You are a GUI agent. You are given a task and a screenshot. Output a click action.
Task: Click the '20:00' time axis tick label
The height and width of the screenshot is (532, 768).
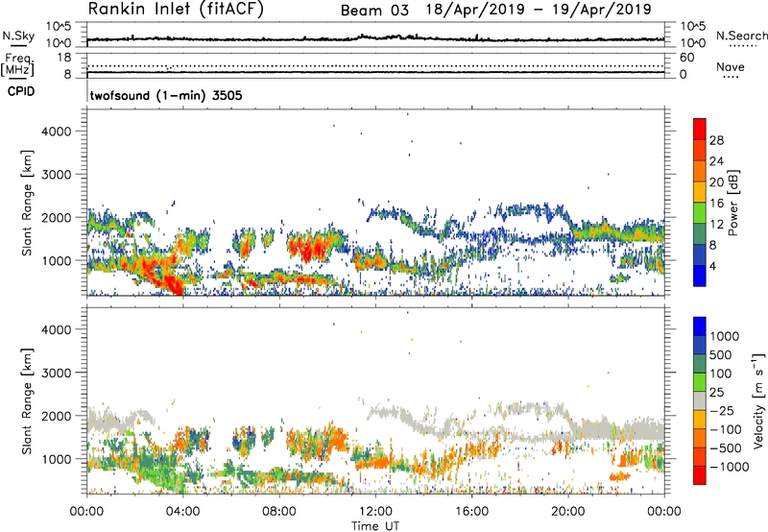point(568,512)
